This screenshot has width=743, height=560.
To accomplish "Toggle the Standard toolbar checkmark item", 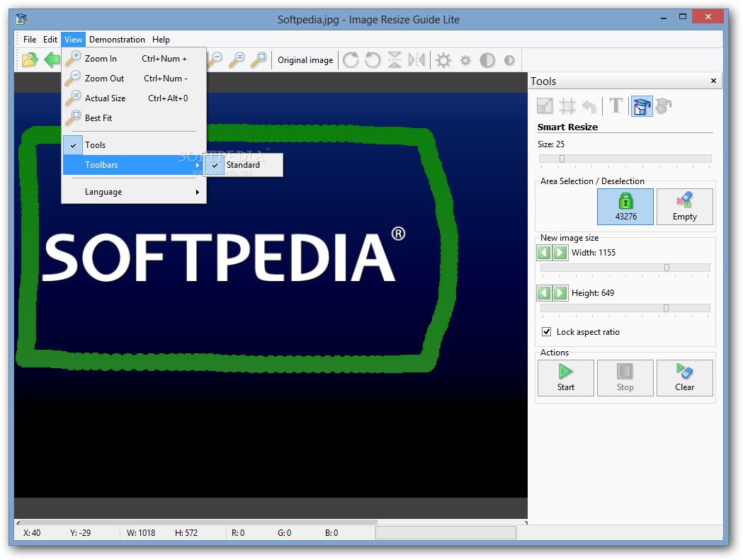I will [243, 165].
